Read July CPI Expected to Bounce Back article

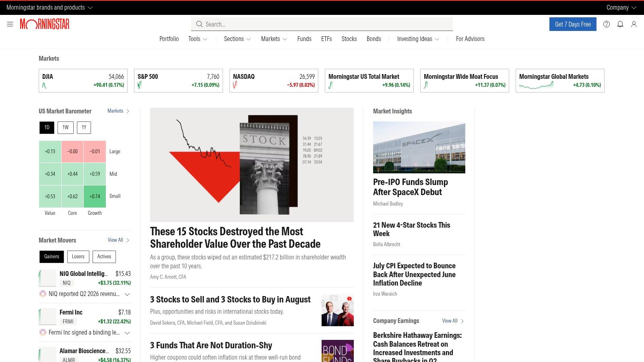pos(414,274)
